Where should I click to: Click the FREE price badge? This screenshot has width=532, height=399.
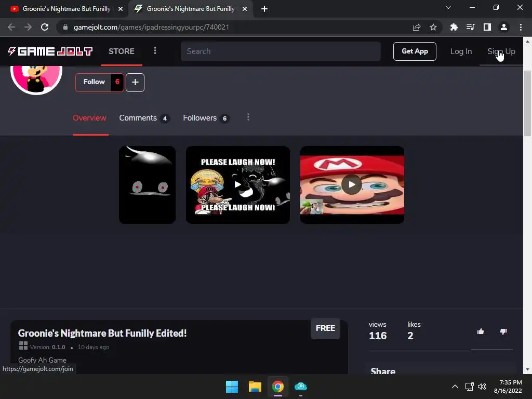click(x=325, y=328)
